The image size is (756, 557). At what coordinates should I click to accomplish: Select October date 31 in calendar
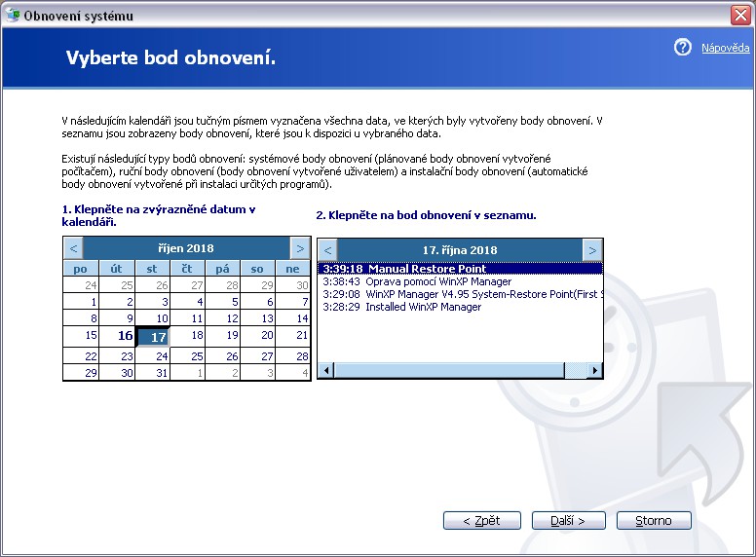(152, 372)
